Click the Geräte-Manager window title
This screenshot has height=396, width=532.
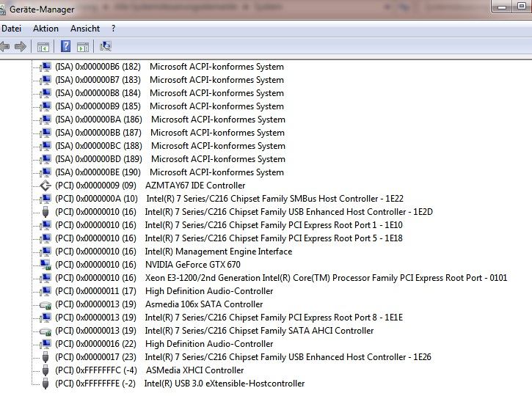coord(42,10)
